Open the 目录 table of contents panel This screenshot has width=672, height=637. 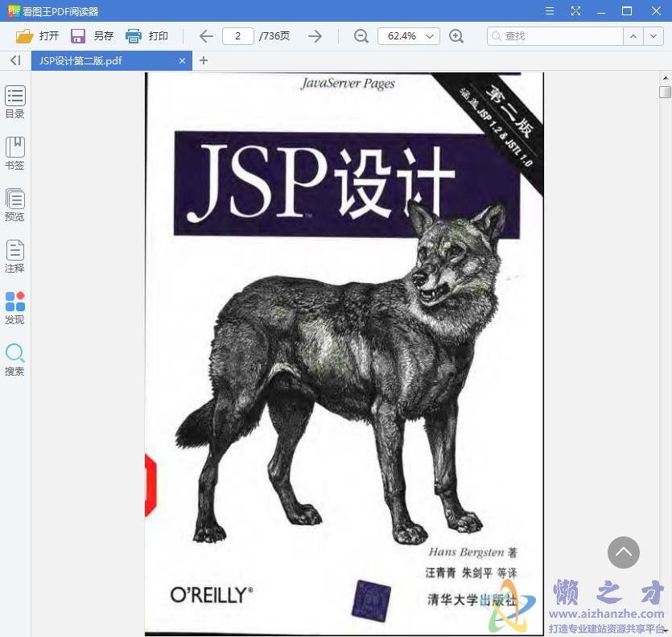point(15,102)
